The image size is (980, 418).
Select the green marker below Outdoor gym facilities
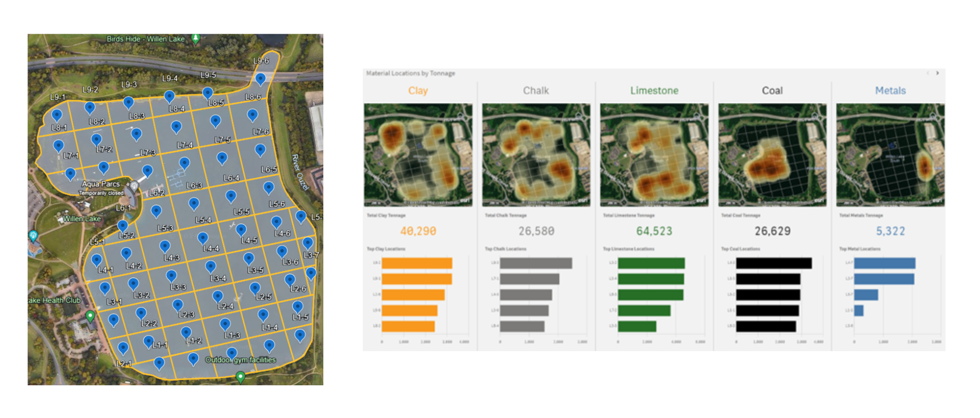240,377
